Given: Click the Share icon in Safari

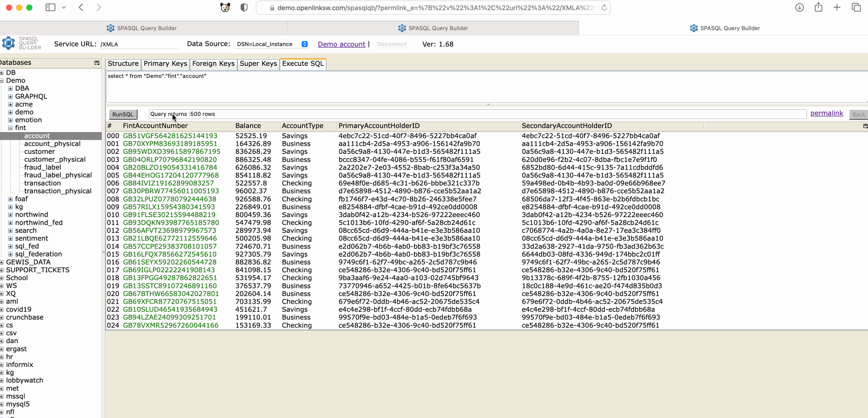Looking at the screenshot, I should [x=818, y=7].
